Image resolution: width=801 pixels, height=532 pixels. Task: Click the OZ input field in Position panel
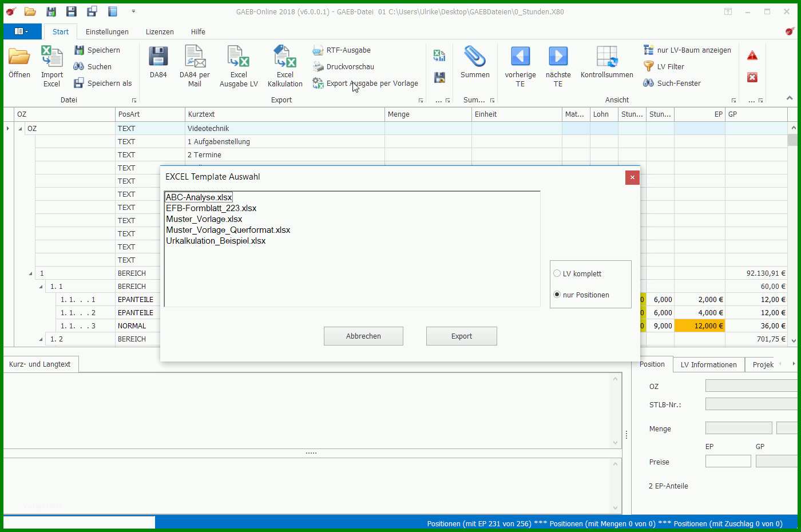tap(751, 386)
